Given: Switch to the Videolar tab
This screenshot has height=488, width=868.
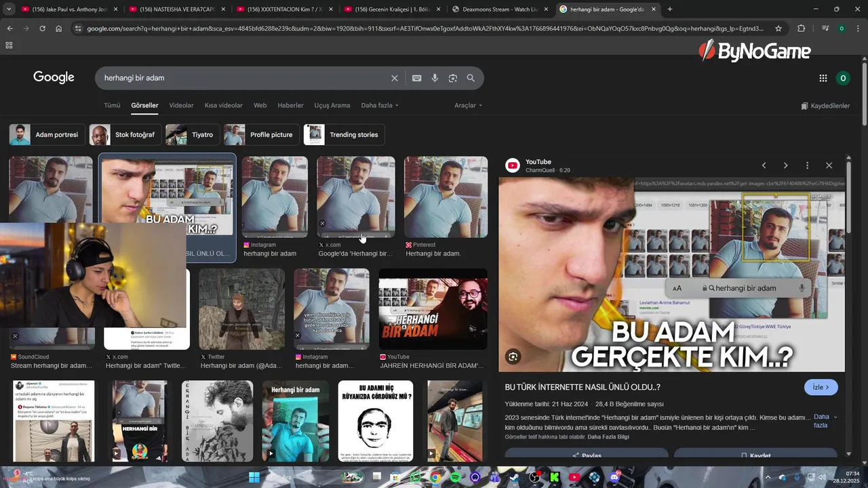Looking at the screenshot, I should (x=181, y=106).
